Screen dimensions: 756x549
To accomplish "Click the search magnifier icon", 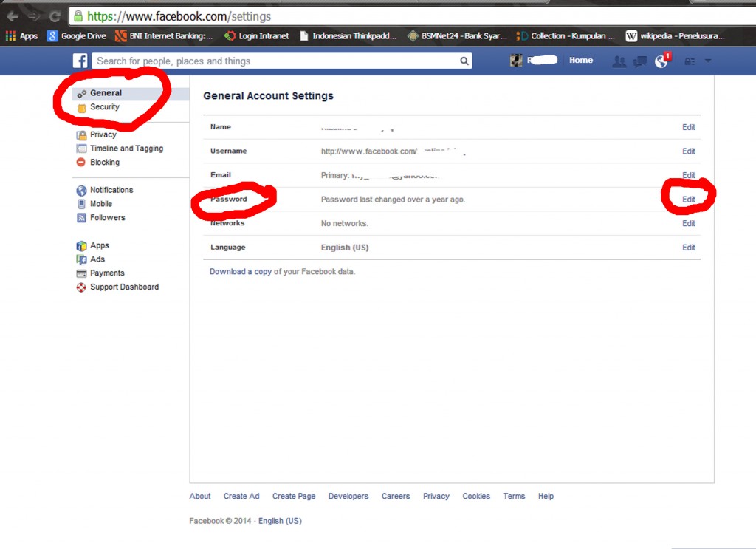I will (x=464, y=61).
